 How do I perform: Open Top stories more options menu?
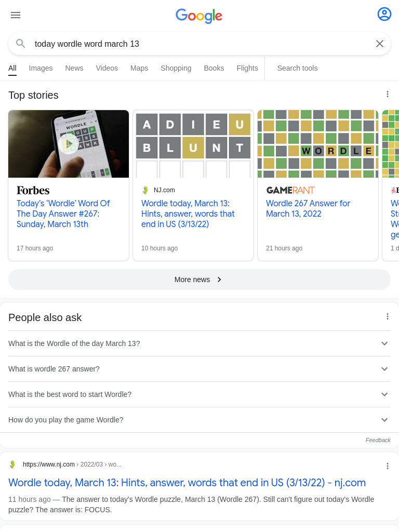(388, 95)
